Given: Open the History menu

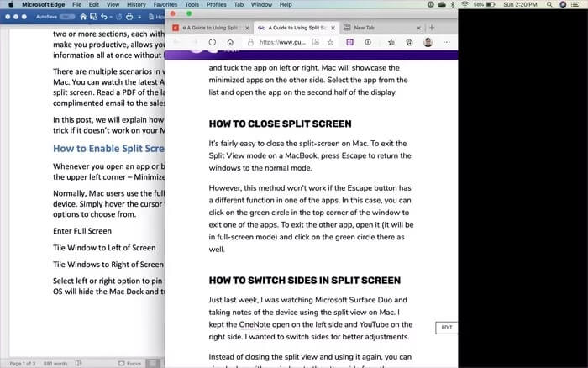Looking at the screenshot, I should point(136,4).
